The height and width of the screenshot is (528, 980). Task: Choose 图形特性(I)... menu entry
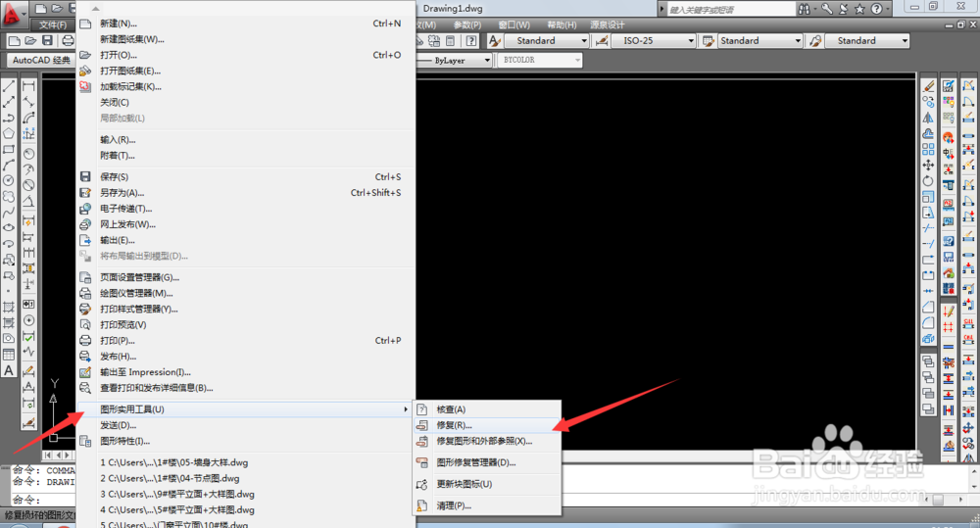coord(245,441)
